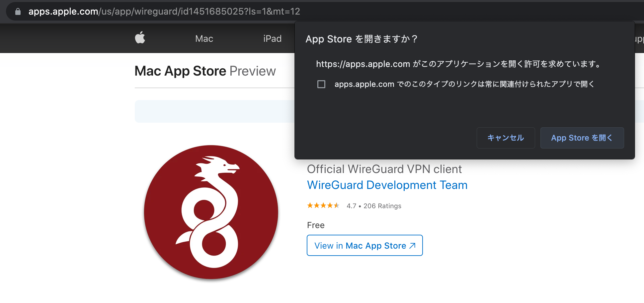This screenshot has height=303, width=644.
Task: Click the Mac App Store Preview heading
Action: (205, 71)
